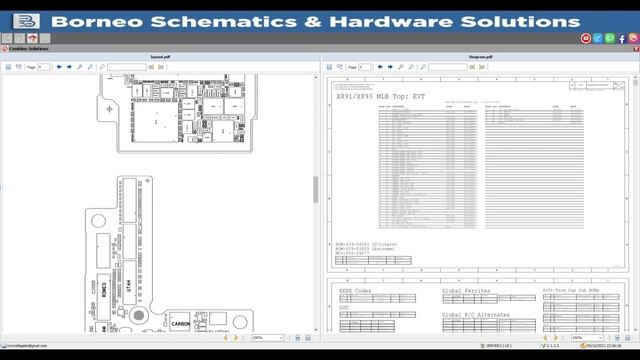Find next search result in diagram.pdf

tap(482, 67)
